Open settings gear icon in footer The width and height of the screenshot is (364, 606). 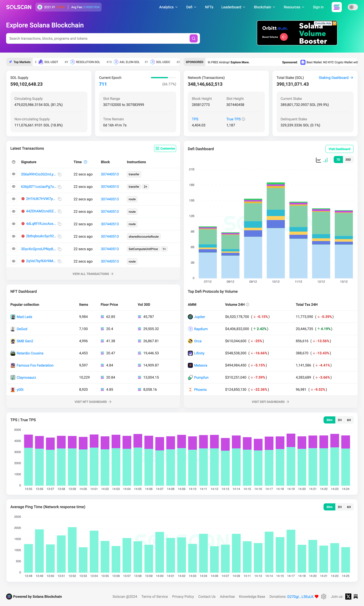324,596
